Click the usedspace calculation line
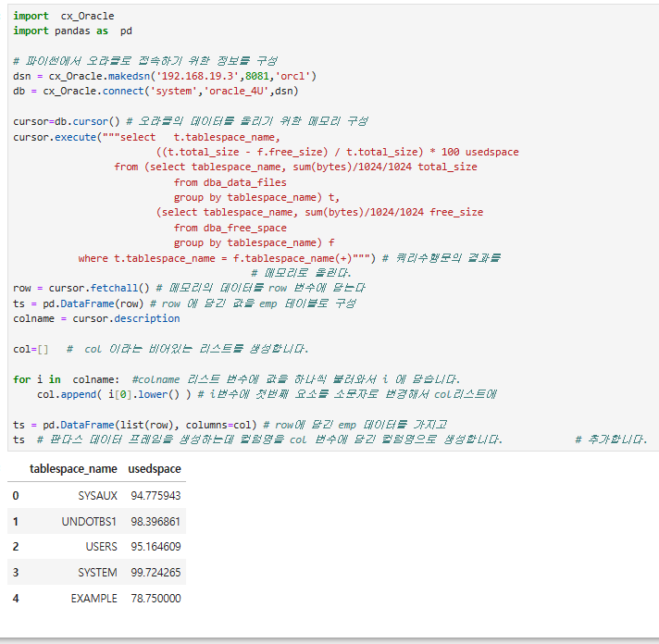659x644 pixels. pyautogui.click(x=338, y=152)
